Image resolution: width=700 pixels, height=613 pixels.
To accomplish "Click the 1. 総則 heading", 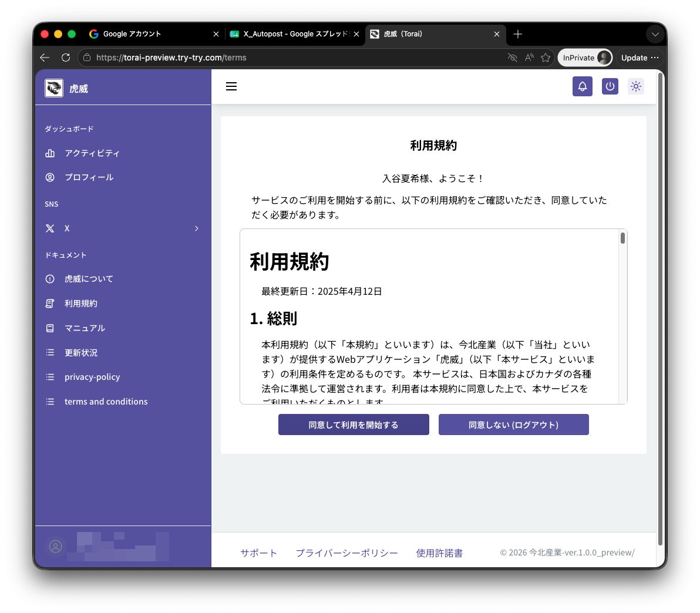I will point(273,318).
